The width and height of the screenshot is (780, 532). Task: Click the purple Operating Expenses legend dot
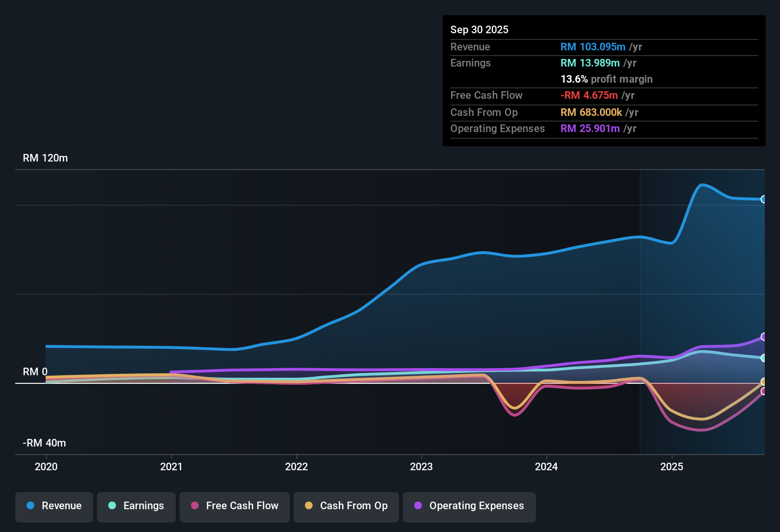coord(418,506)
